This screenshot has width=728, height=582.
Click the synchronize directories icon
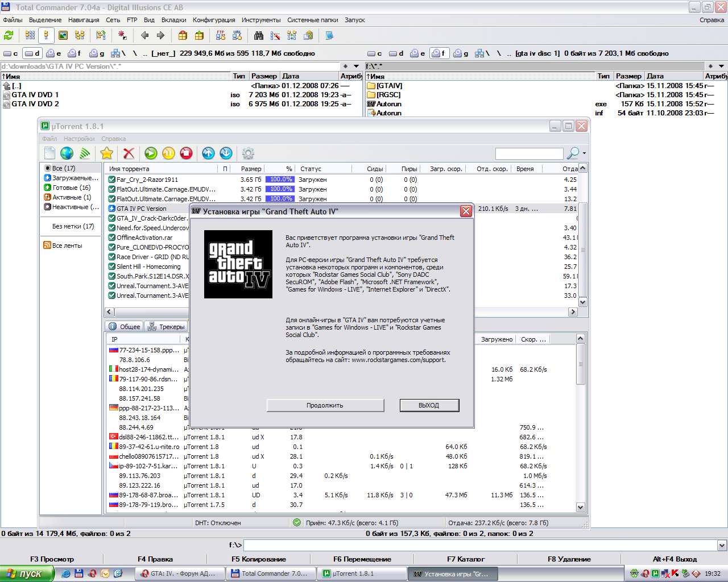292,35
